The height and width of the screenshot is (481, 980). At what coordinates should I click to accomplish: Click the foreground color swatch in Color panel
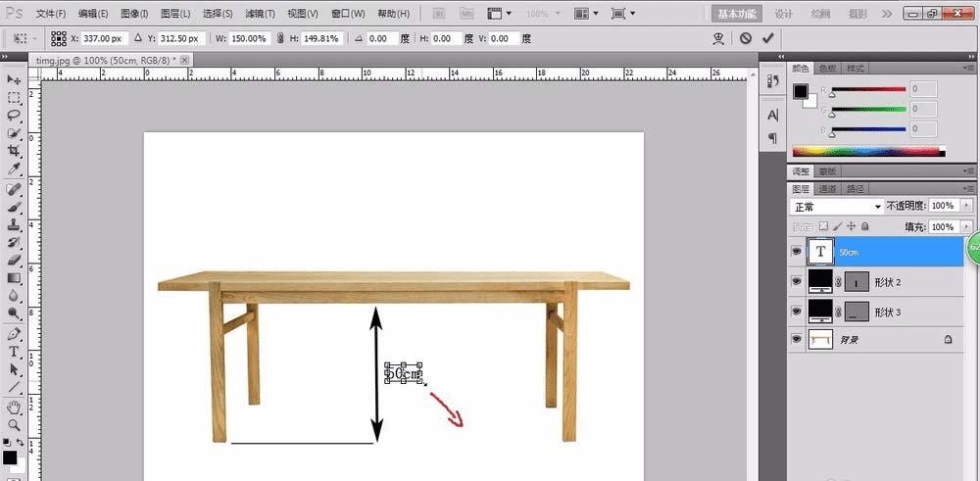click(x=801, y=91)
